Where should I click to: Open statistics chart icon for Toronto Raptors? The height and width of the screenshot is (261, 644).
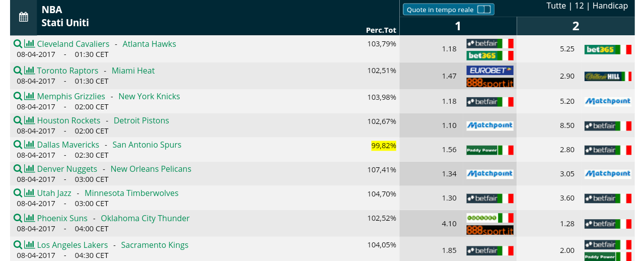30,71
